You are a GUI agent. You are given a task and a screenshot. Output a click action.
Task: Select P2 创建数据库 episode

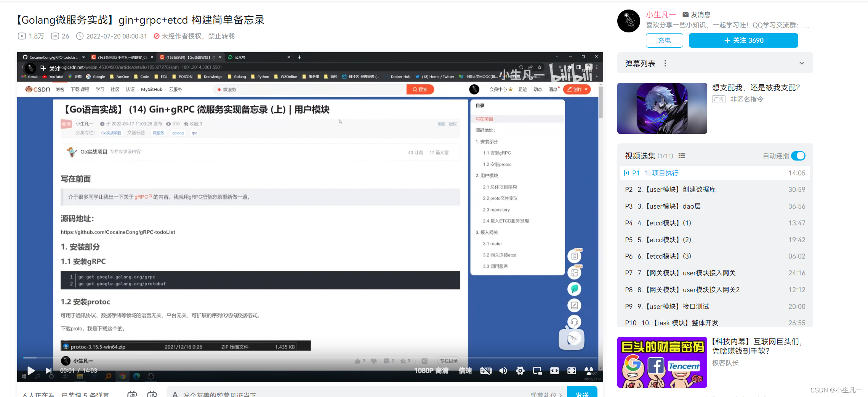pos(715,190)
